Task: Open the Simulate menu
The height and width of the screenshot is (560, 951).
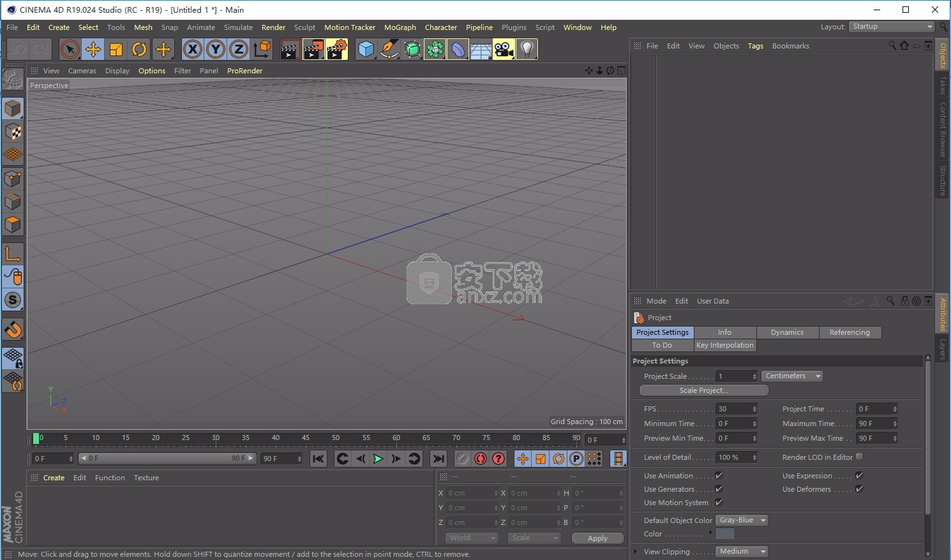Action: pos(238,27)
